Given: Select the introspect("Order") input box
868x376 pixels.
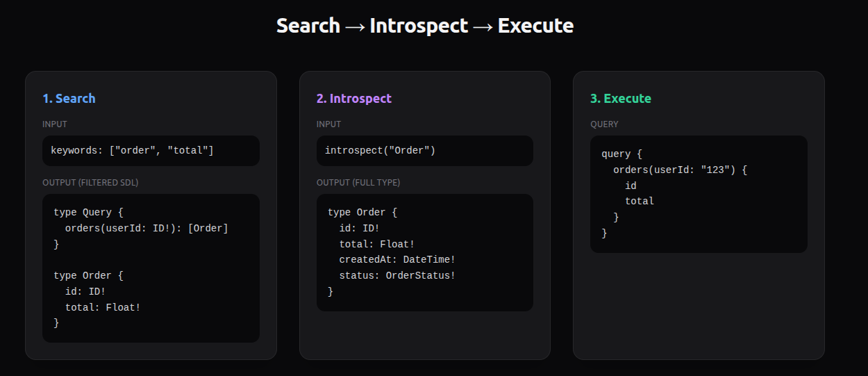Looking at the screenshot, I should tap(424, 151).
